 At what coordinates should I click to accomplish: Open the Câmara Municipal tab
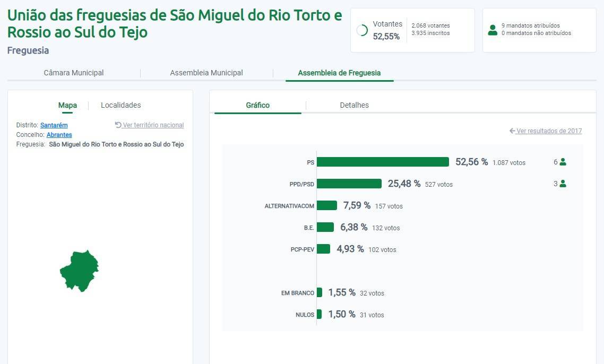(x=74, y=73)
